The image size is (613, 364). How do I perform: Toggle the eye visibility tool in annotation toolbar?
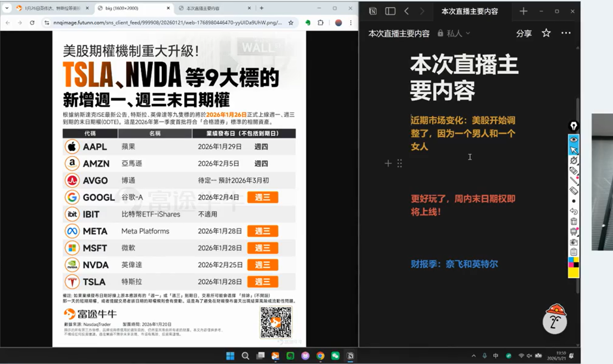coord(574,139)
